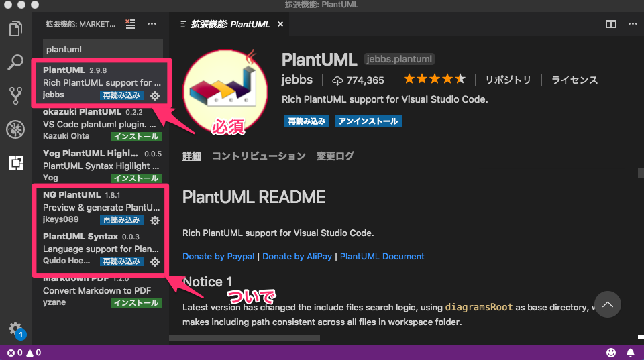Click 再読み込み for PlantUML Syntax

coord(121,261)
